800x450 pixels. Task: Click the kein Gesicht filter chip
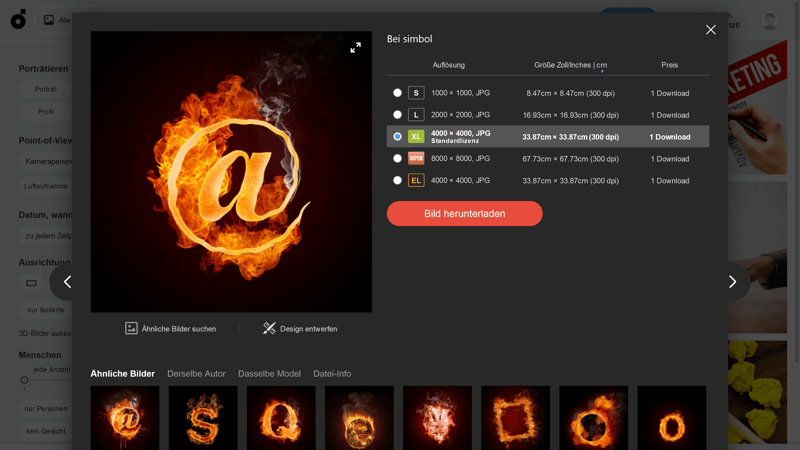pos(45,431)
